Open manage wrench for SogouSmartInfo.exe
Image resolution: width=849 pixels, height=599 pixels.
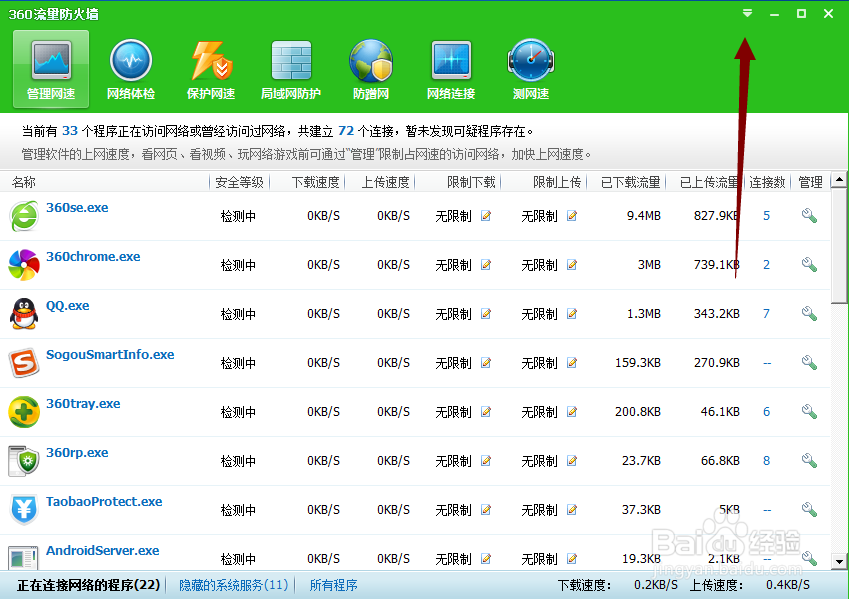click(809, 363)
